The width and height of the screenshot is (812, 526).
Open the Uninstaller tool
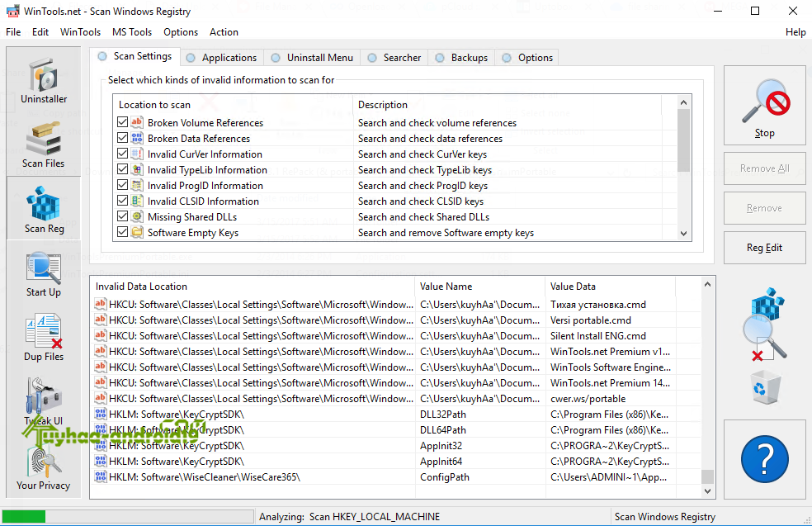pos(44,80)
